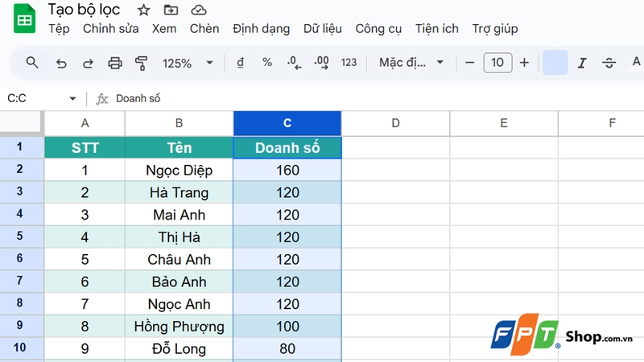This screenshot has width=644, height=362.
Task: Open the Tiện ích menu
Action: tap(436, 29)
